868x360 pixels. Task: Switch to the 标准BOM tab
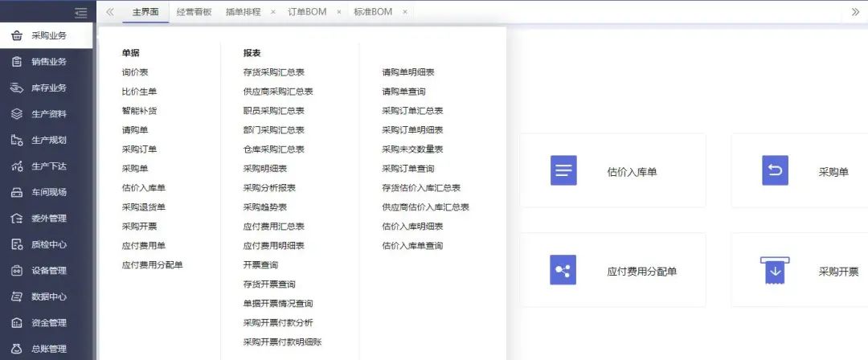pos(373,12)
